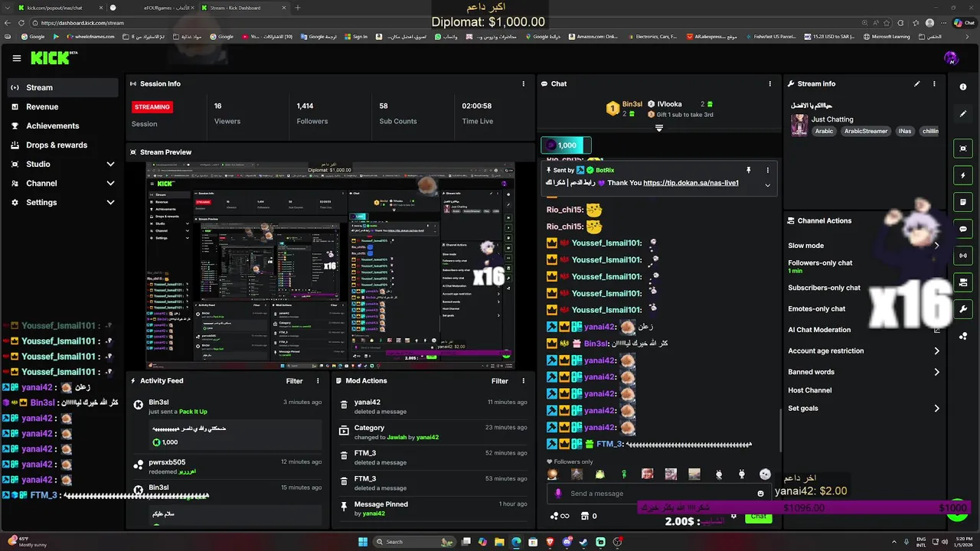Expand the Settings sidebar section
Screen dimensions: 980x551
[x=110, y=202]
